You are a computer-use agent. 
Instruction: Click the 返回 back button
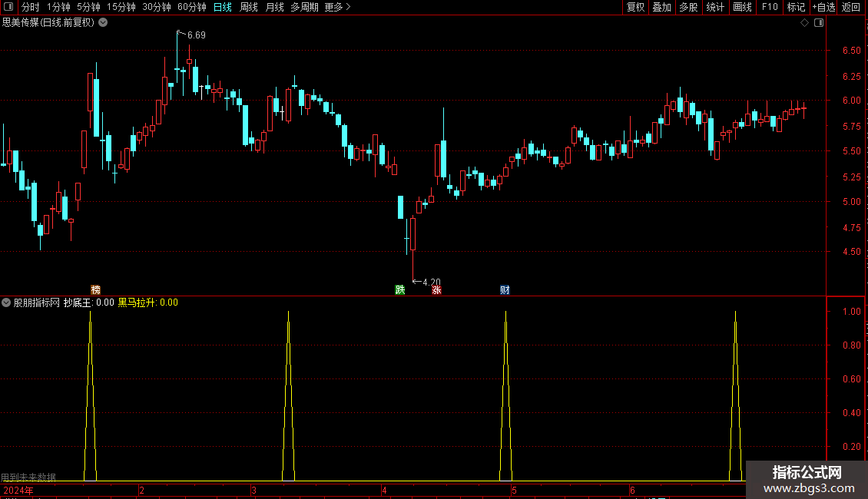[851, 7]
